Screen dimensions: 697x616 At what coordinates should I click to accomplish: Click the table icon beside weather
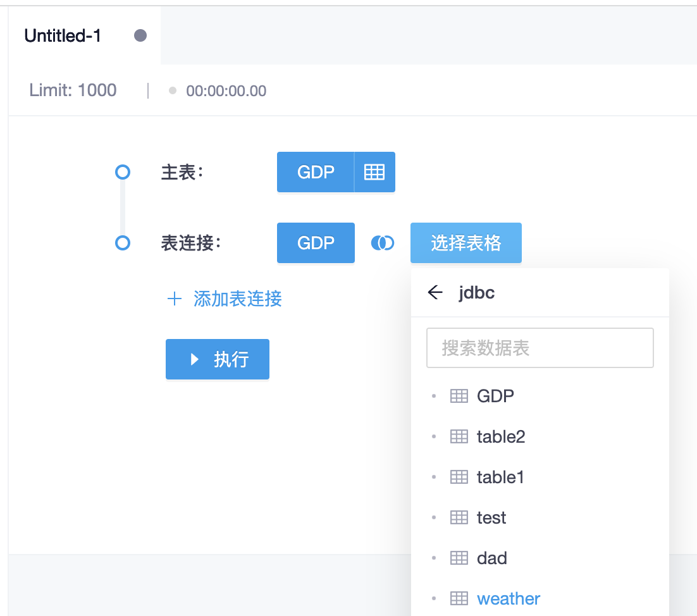click(459, 598)
